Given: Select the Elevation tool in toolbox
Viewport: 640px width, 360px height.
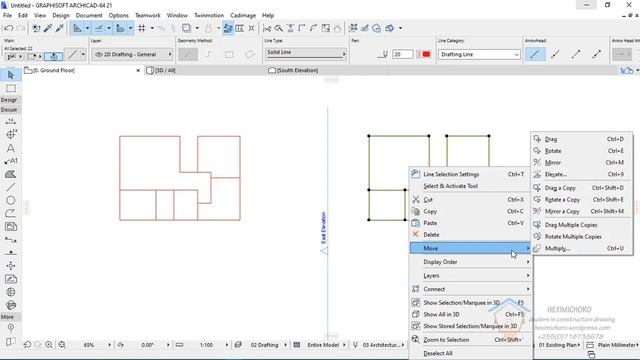Looking at the screenshot, I should click(x=11, y=252).
